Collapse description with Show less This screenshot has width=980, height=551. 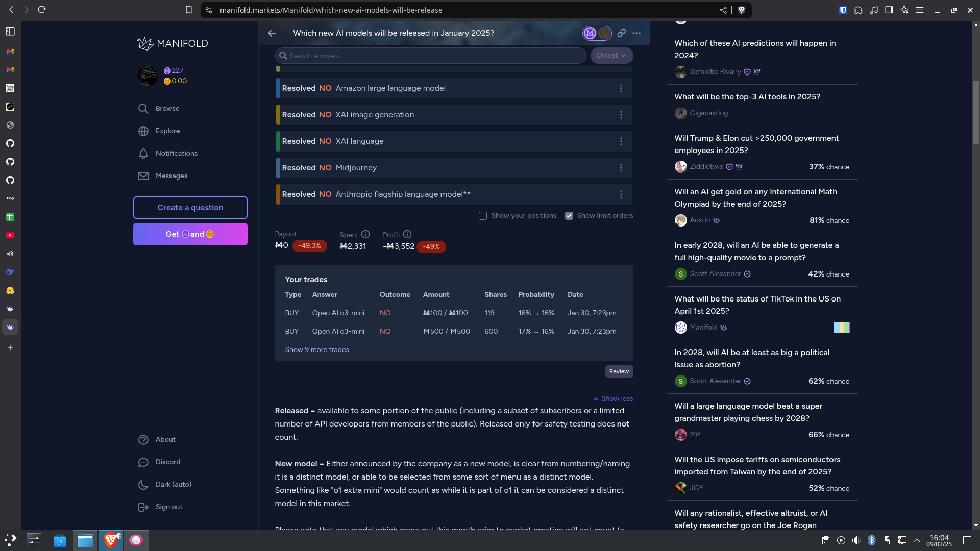(613, 398)
